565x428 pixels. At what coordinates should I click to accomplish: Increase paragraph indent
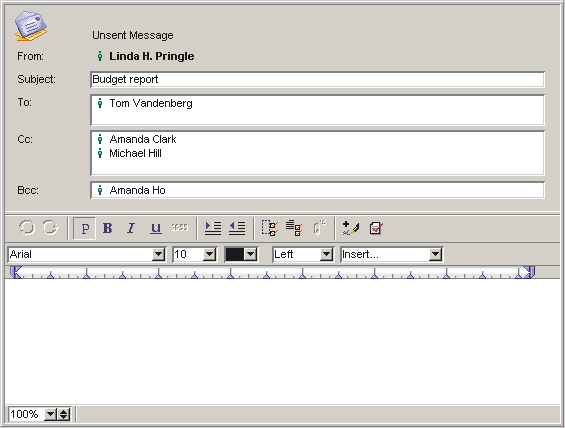click(213, 228)
